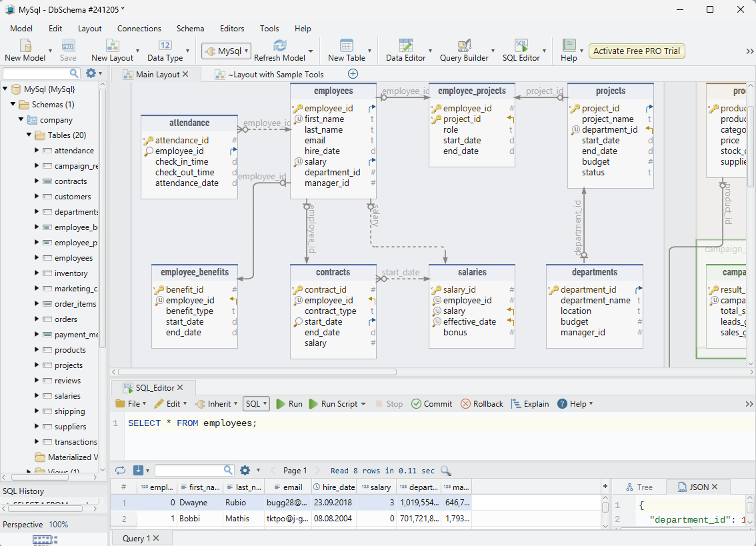Click the Help toolbar icon
756x546 pixels.
tap(569, 45)
